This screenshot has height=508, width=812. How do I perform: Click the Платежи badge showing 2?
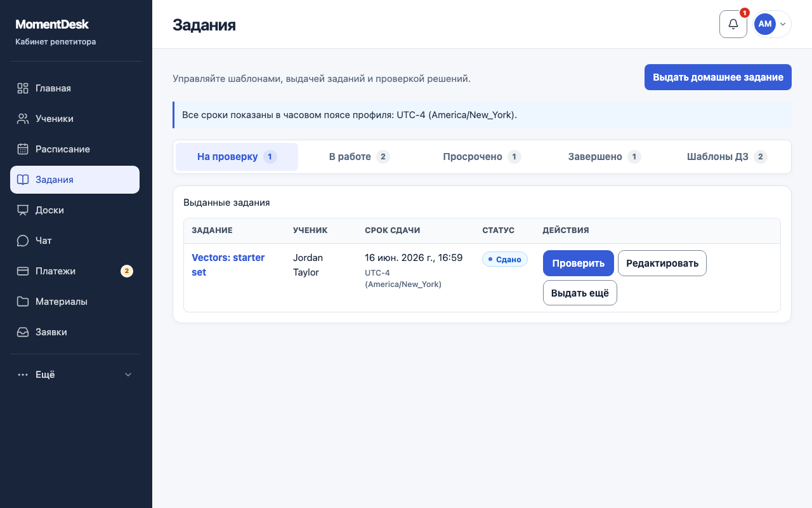(126, 271)
